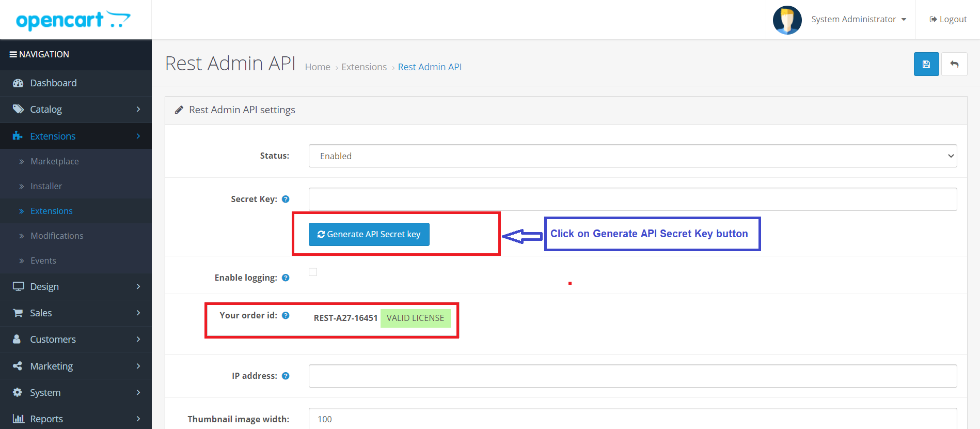Open the System Administrator user dropdown
This screenshot has height=429, width=980.
click(x=859, y=20)
